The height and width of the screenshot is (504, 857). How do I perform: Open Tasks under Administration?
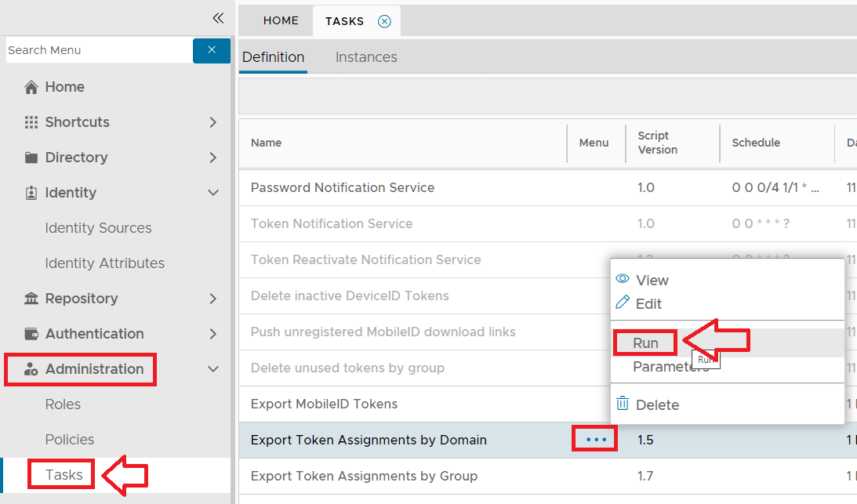pos(64,475)
